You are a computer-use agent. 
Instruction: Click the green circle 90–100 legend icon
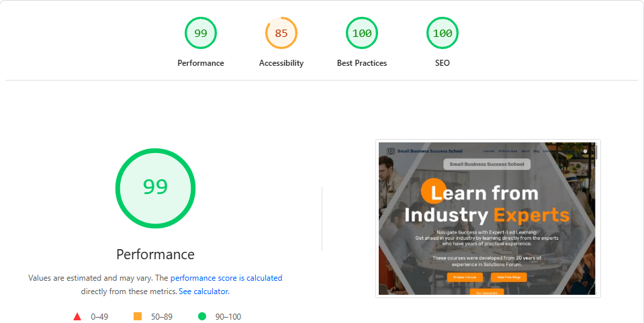click(x=202, y=316)
